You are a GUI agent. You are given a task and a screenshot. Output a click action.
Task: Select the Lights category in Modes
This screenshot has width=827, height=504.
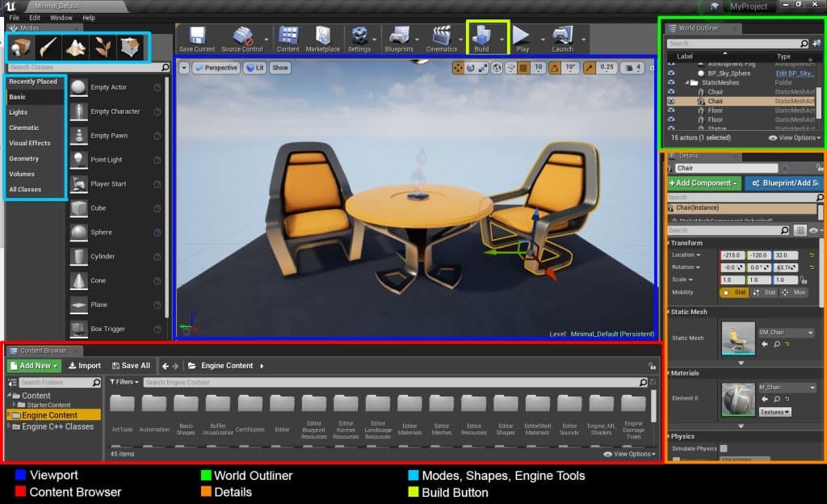coord(19,112)
